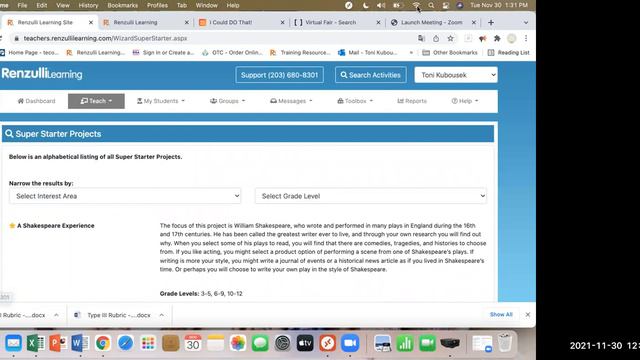Click the share icon in address bar
The width and height of the screenshot is (640, 360).
tap(436, 38)
